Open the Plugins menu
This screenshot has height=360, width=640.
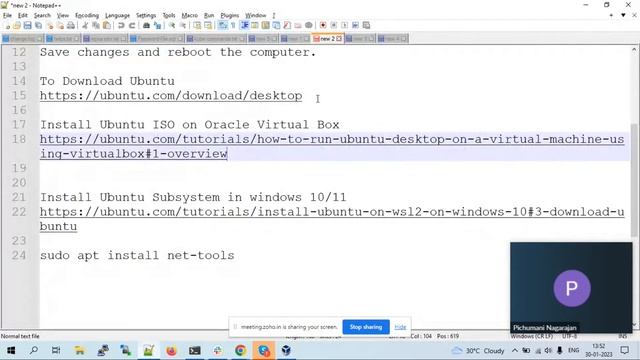pyautogui.click(x=229, y=15)
